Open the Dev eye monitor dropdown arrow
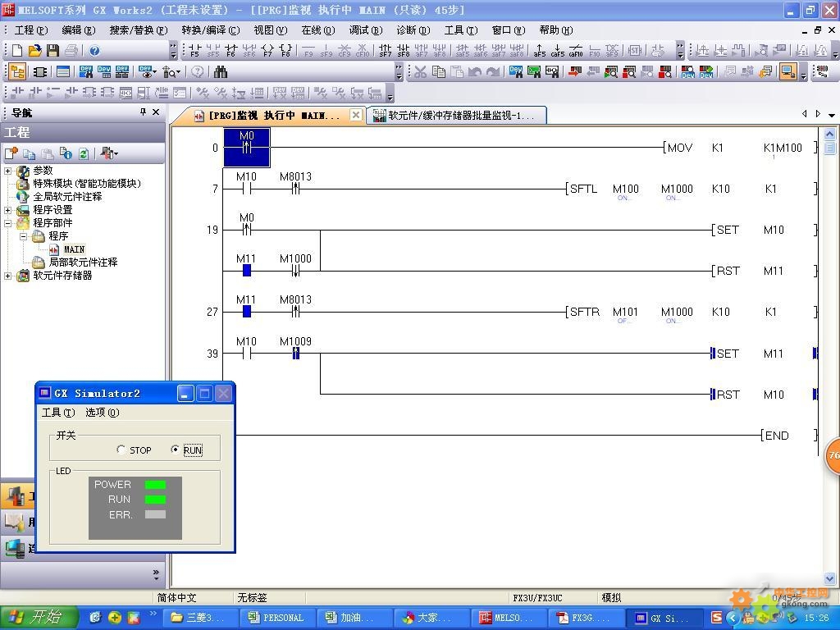This screenshot has width=840, height=630. (x=155, y=71)
